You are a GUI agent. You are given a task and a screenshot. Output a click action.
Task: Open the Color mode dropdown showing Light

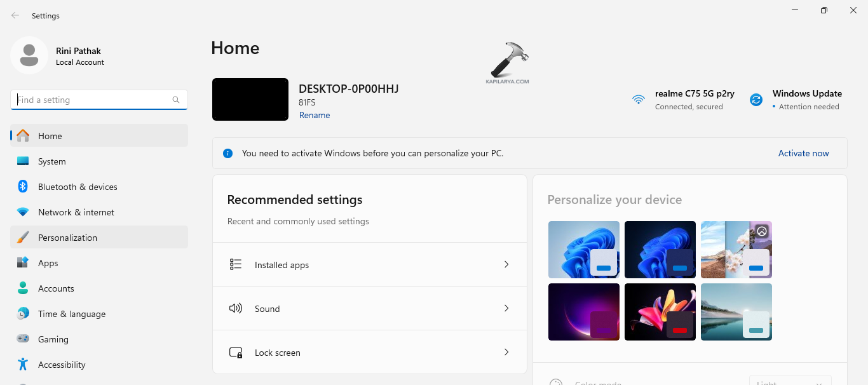[790, 382]
